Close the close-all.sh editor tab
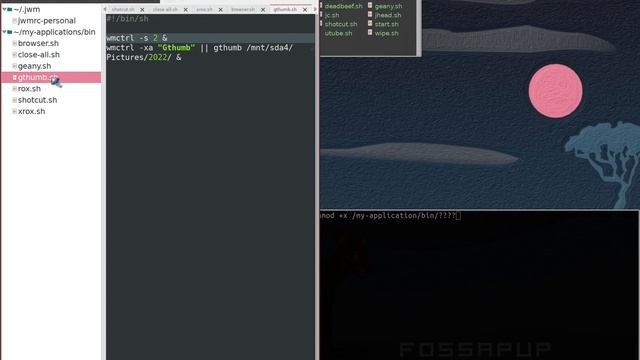The width and height of the screenshot is (640, 360). point(186,10)
